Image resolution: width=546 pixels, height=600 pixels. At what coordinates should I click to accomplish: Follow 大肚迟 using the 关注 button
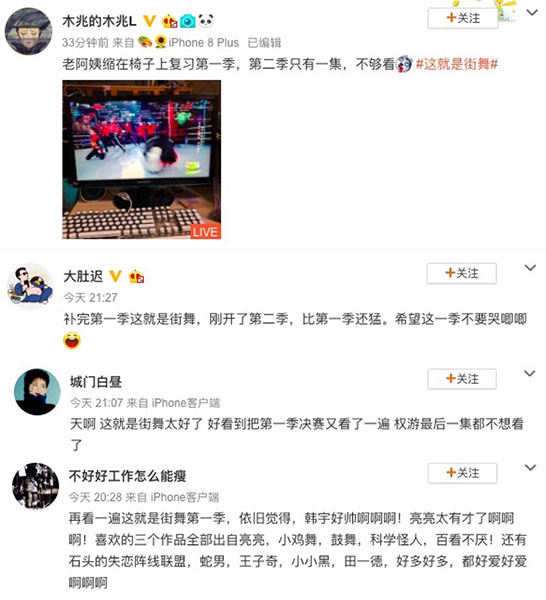(461, 273)
